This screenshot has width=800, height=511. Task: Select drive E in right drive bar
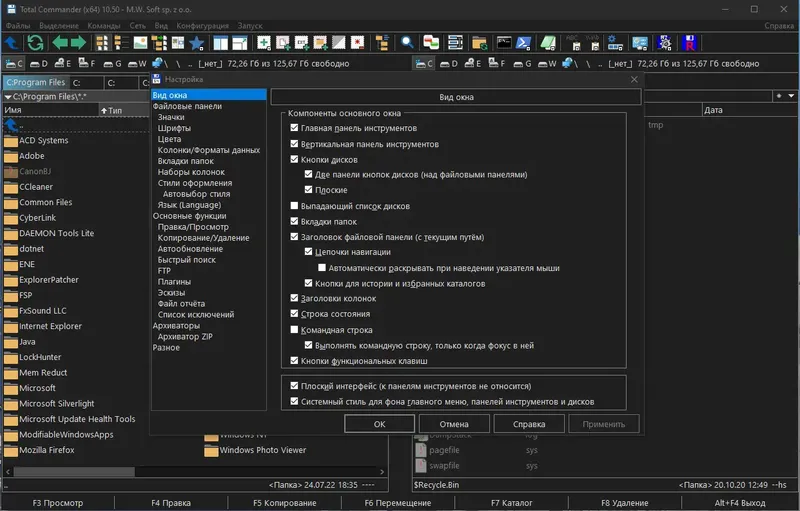[x=472, y=64]
